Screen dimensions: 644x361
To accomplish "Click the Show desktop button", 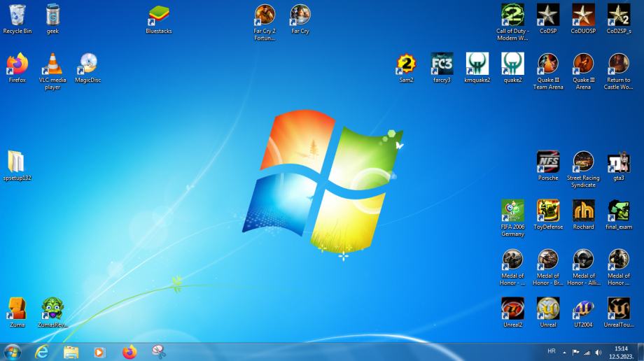I will [x=640, y=353].
